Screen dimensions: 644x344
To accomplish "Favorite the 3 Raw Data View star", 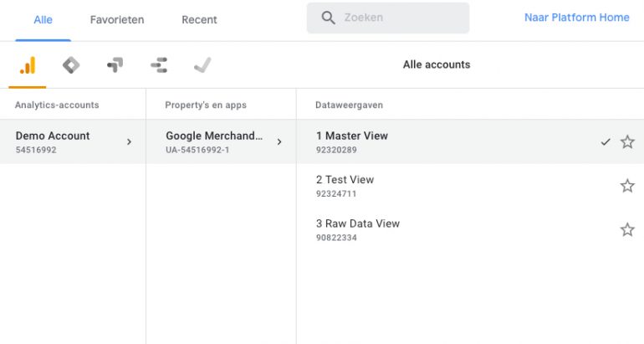I will pos(627,229).
